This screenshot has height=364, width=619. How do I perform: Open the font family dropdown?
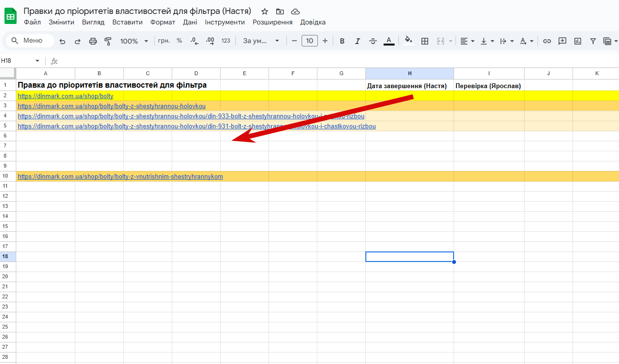point(261,41)
